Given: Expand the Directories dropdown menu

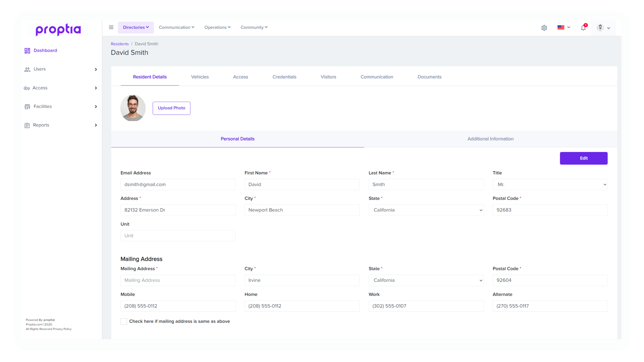Looking at the screenshot, I should tap(136, 27).
